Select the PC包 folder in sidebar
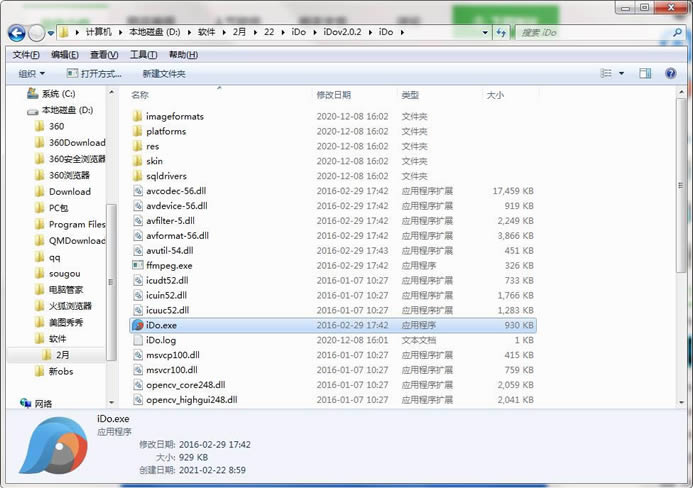The image size is (693, 488). 52,208
